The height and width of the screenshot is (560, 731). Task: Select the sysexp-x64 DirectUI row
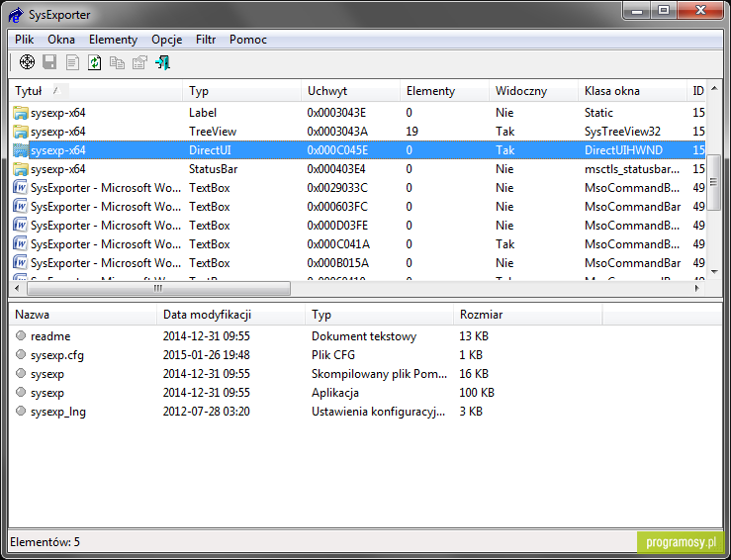coord(357,150)
